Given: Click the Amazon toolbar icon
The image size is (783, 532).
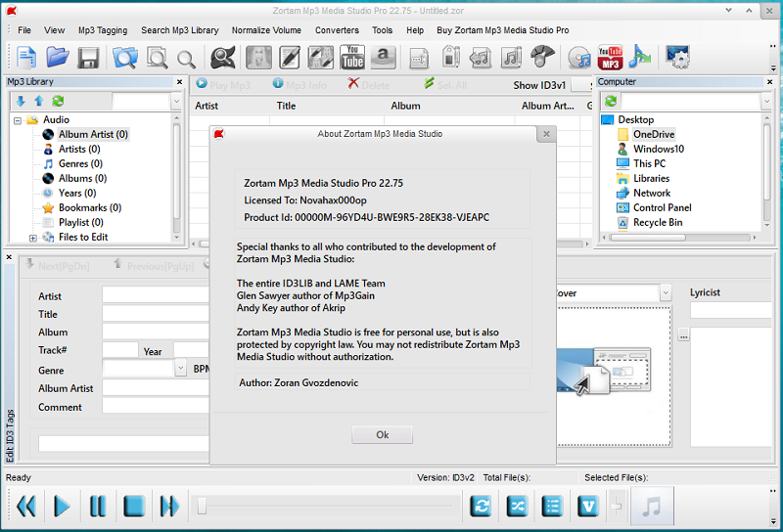Looking at the screenshot, I should pos(383,57).
